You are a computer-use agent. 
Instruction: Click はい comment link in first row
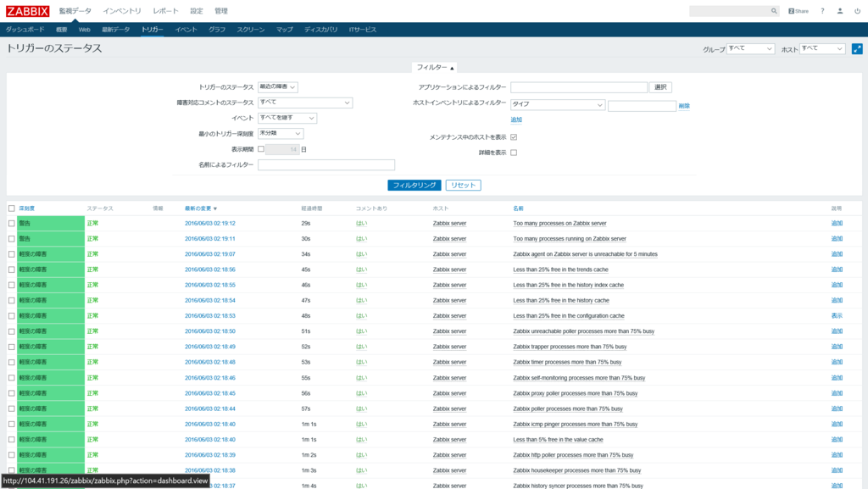(361, 224)
